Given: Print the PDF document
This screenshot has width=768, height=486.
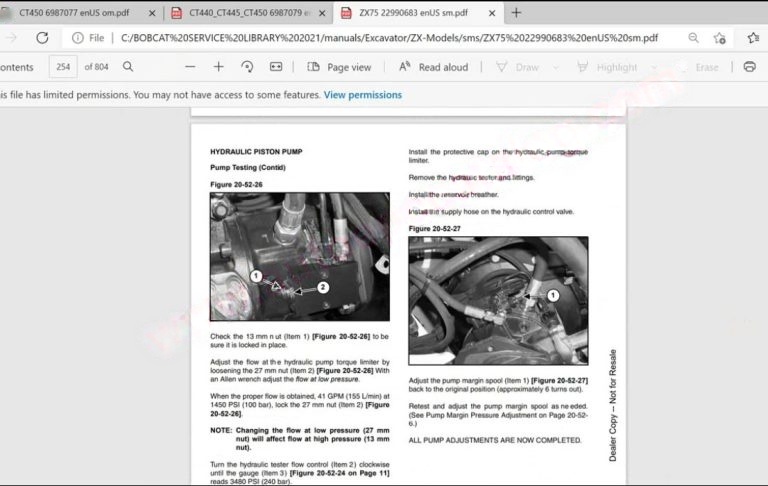Looking at the screenshot, I should 749,67.
